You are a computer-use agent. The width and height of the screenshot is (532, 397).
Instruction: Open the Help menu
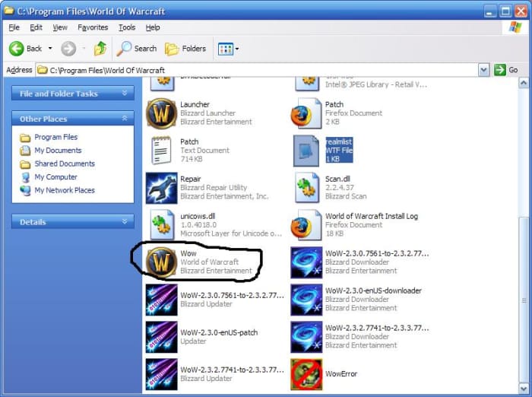[153, 27]
